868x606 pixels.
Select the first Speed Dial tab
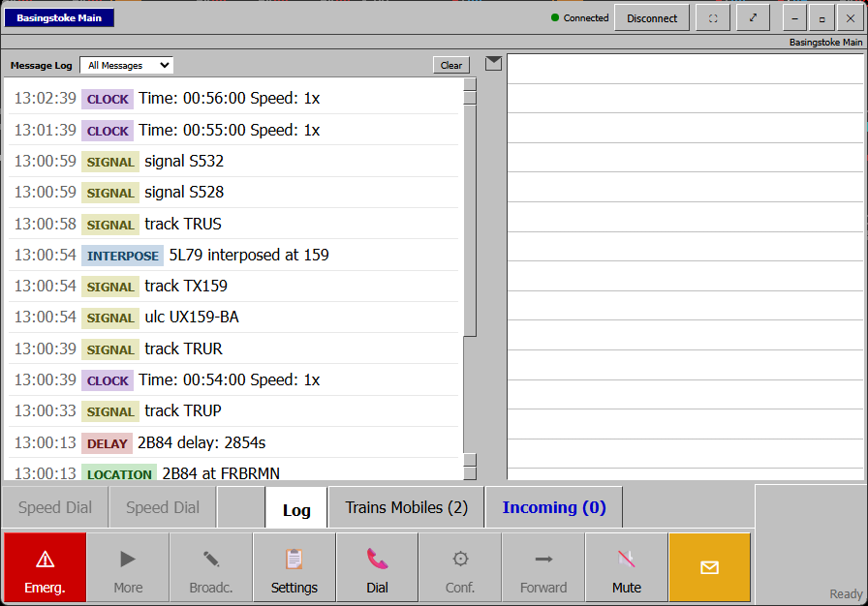[55, 507]
